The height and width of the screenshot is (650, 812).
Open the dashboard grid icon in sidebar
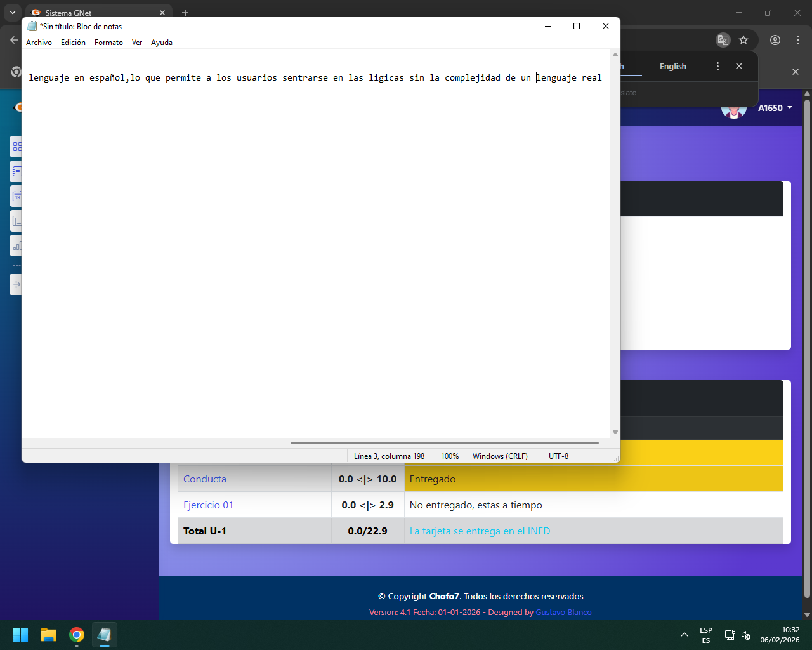tap(16, 147)
